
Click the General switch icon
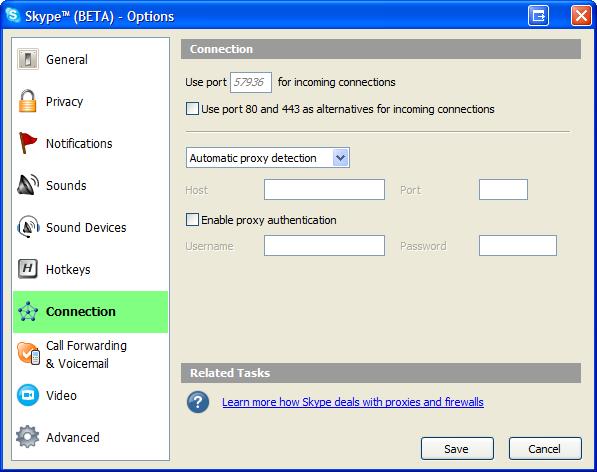click(x=28, y=59)
